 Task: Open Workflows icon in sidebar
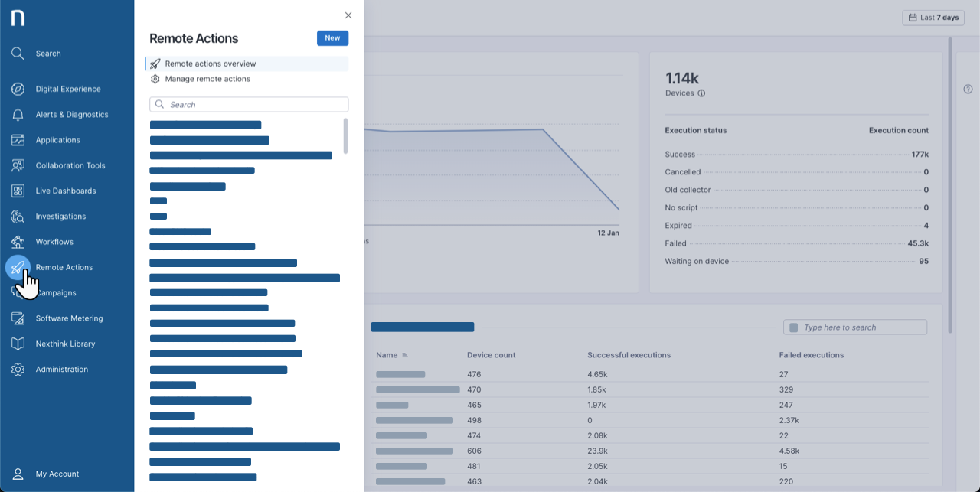coord(18,242)
